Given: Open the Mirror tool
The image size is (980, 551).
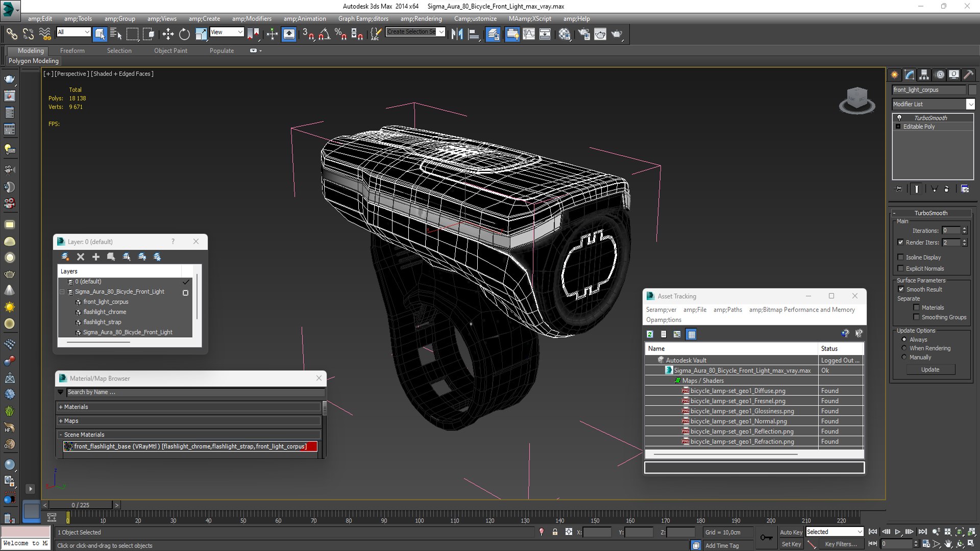Looking at the screenshot, I should pos(457,34).
